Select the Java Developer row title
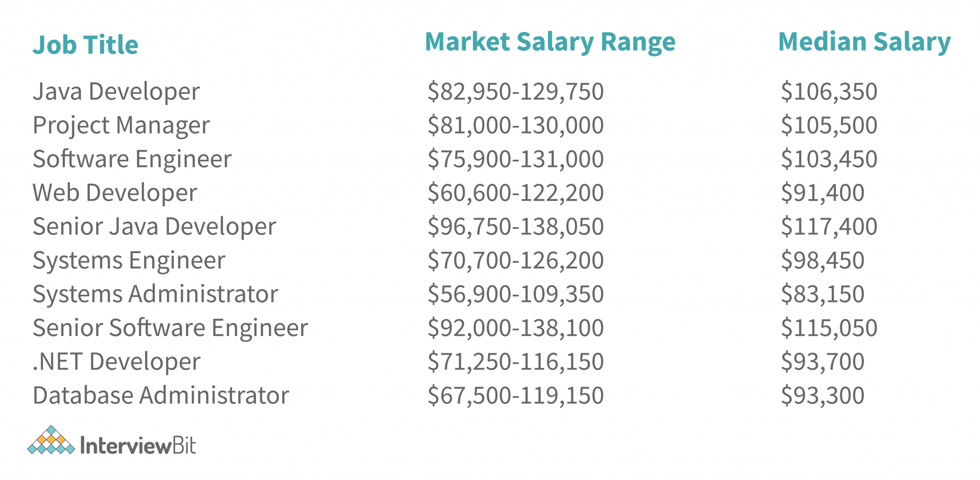980x480 pixels. pyautogui.click(x=116, y=91)
